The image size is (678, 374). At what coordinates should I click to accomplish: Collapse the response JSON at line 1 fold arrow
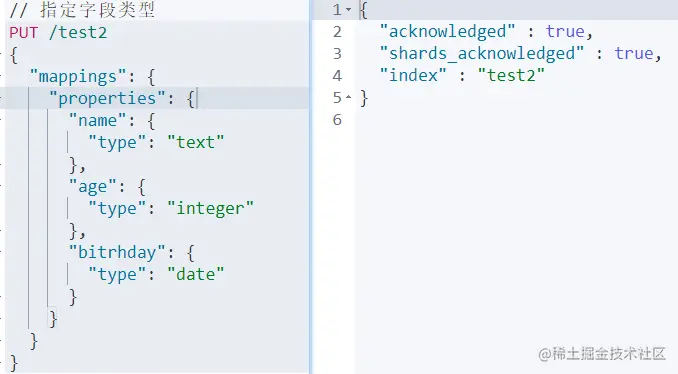pyautogui.click(x=349, y=10)
